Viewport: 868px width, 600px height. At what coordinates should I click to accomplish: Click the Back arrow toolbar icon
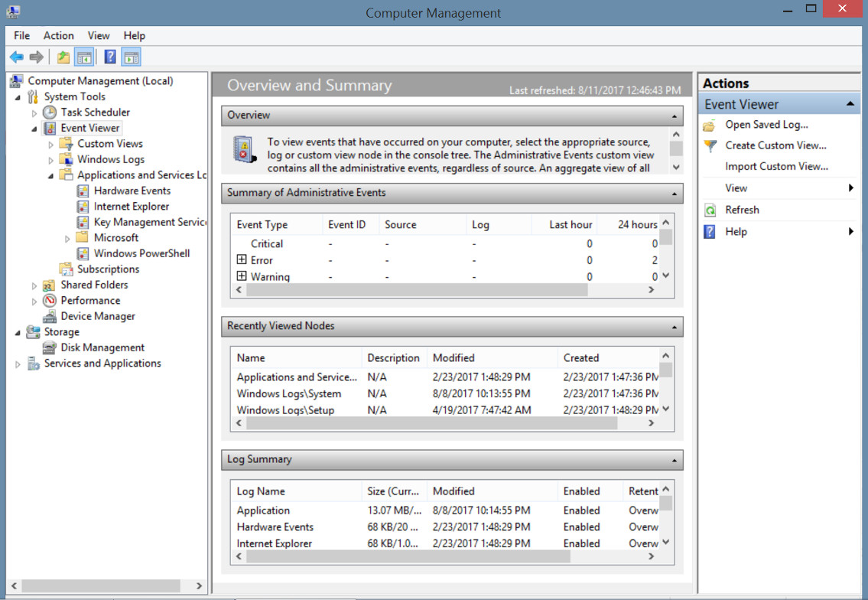pyautogui.click(x=16, y=57)
